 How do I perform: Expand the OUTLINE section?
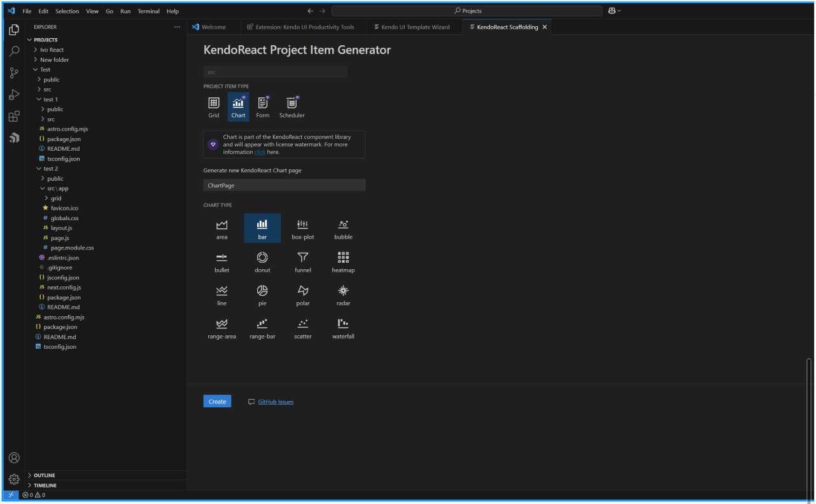pos(45,475)
